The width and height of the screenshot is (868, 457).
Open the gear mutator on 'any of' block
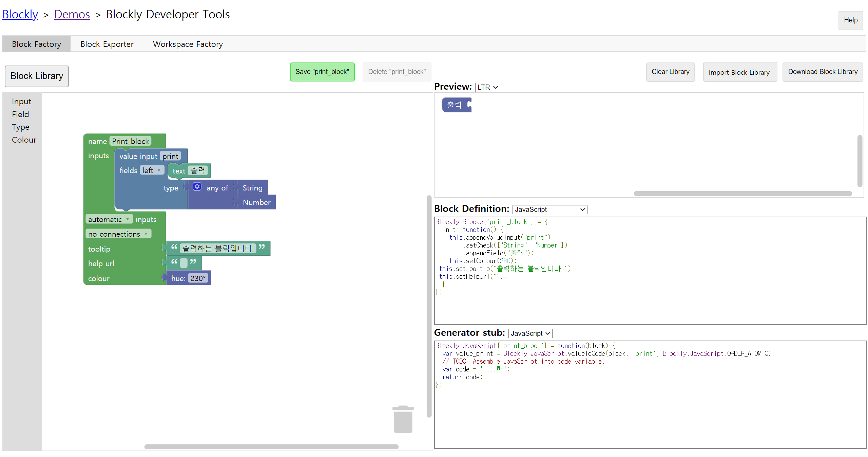(x=197, y=187)
